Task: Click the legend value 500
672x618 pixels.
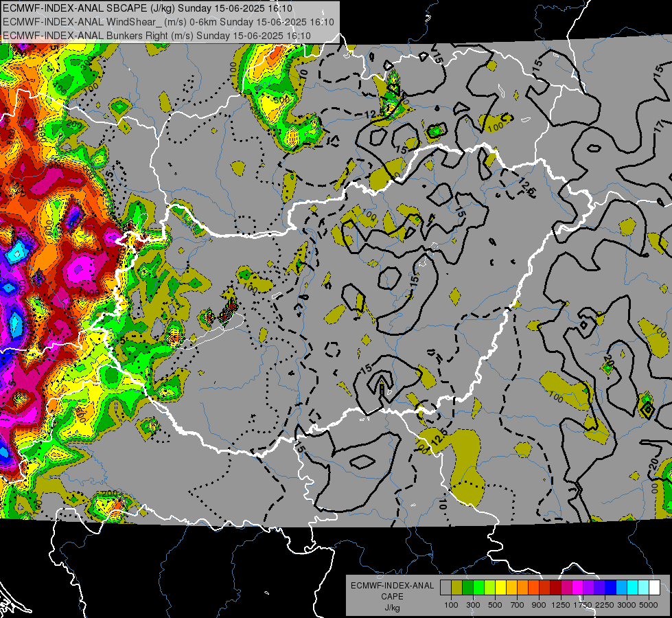Action: 495,606
